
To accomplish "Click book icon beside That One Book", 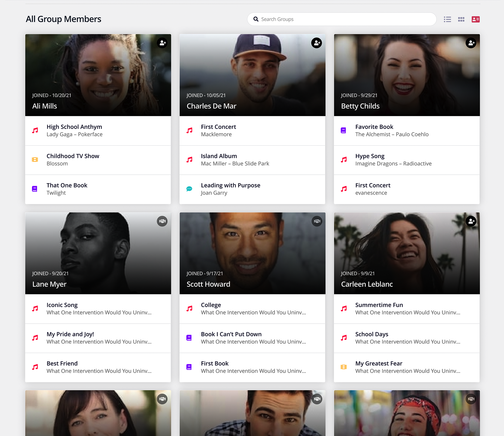I will [x=35, y=189].
